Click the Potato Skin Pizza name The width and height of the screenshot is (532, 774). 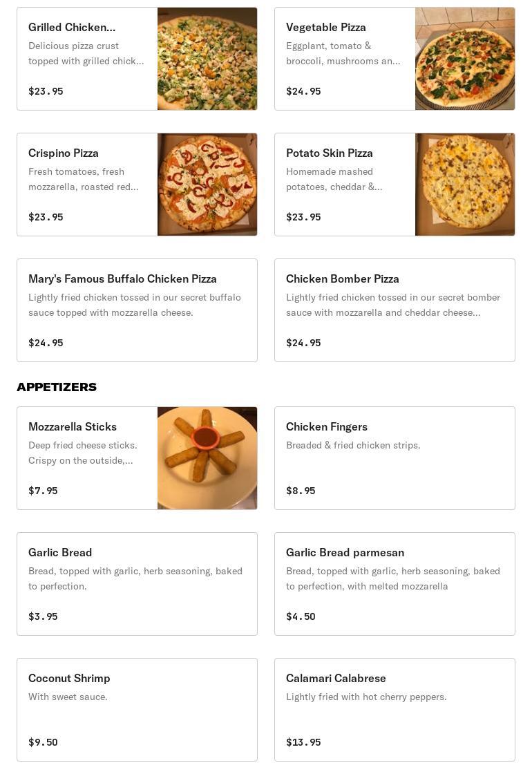[330, 153]
